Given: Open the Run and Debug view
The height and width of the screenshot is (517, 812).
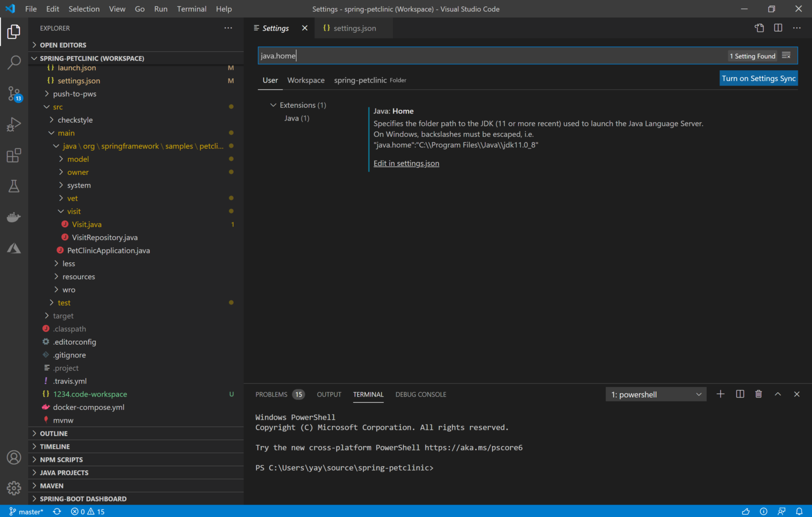Looking at the screenshot, I should pyautogui.click(x=14, y=124).
